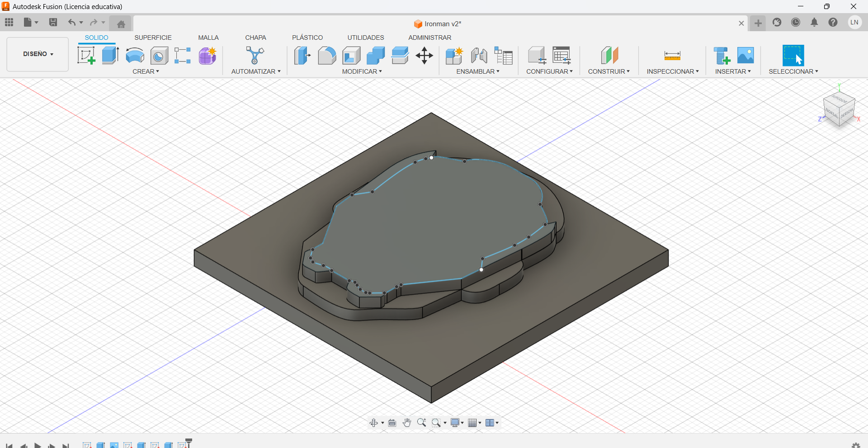Switch to the CHAPA tab
This screenshot has width=868, height=448.
point(255,38)
